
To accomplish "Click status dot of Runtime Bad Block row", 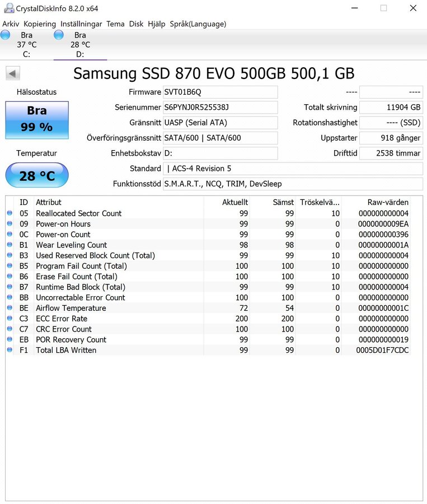I will (10, 287).
